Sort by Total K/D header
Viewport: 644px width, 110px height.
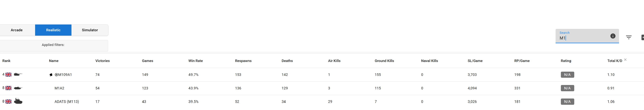coord(615,61)
